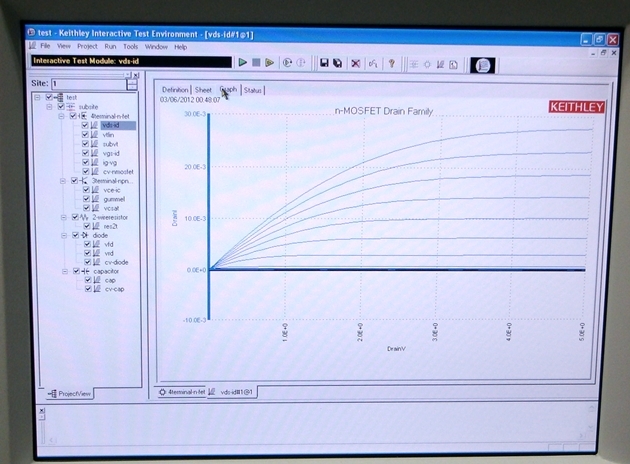
Task: Toggle the cv-nmosfet checkbox
Action: (86, 172)
